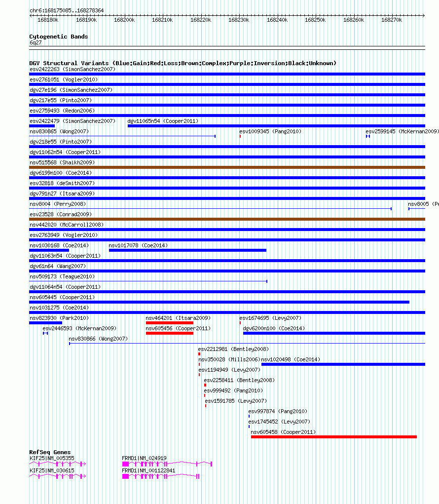
Task: Select nsv350028 (Mills2006) variant label
Action: (x=229, y=359)
